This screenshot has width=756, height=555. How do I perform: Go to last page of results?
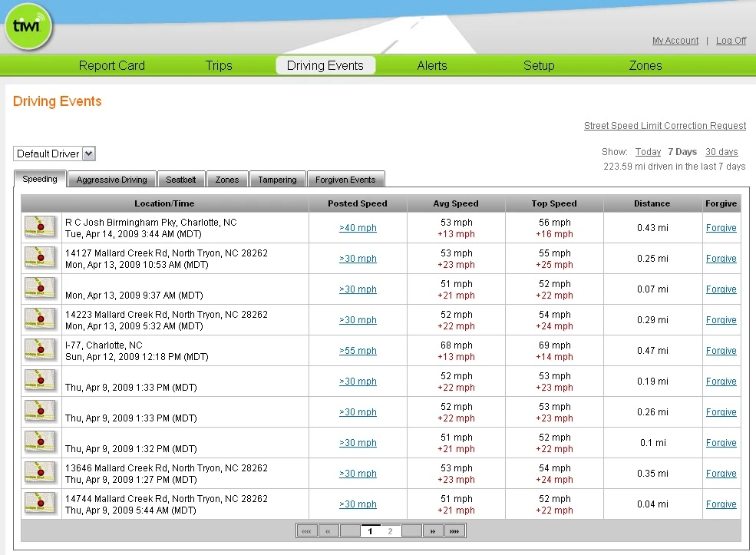point(454,531)
